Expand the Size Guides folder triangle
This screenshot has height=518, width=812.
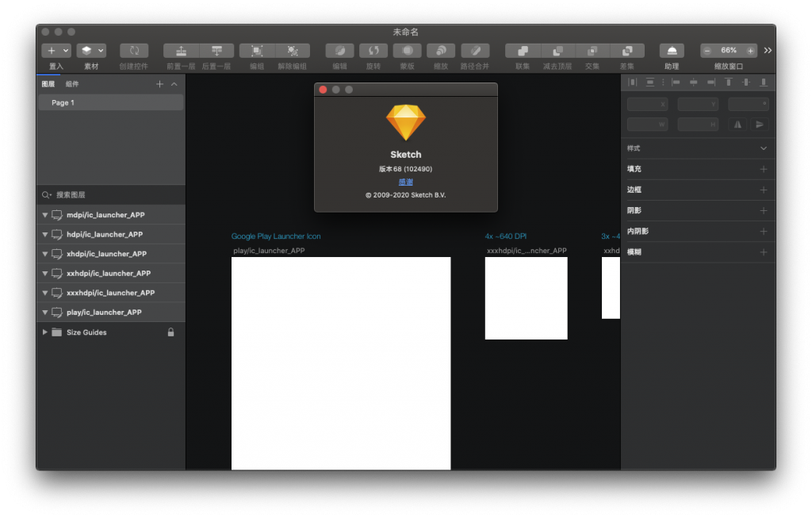click(x=45, y=332)
